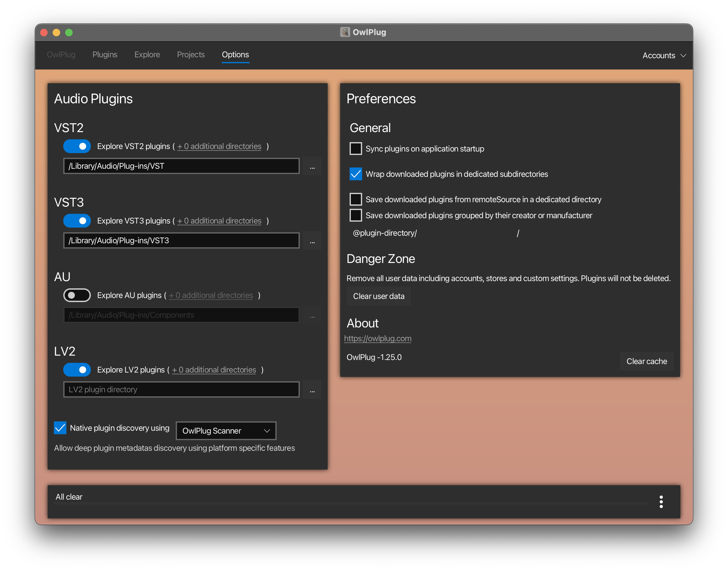Check Sync plugins on application startup

pyautogui.click(x=356, y=149)
